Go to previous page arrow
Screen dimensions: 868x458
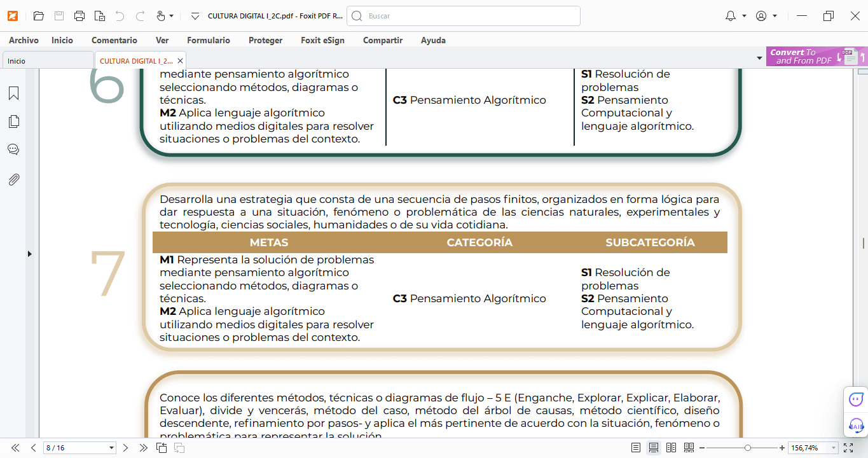coord(33,448)
